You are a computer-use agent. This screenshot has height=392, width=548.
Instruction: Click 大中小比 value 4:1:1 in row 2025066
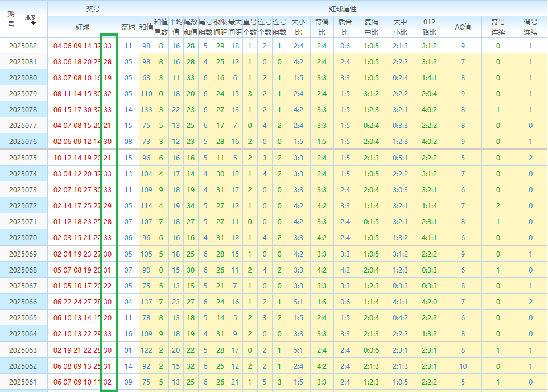click(x=400, y=302)
